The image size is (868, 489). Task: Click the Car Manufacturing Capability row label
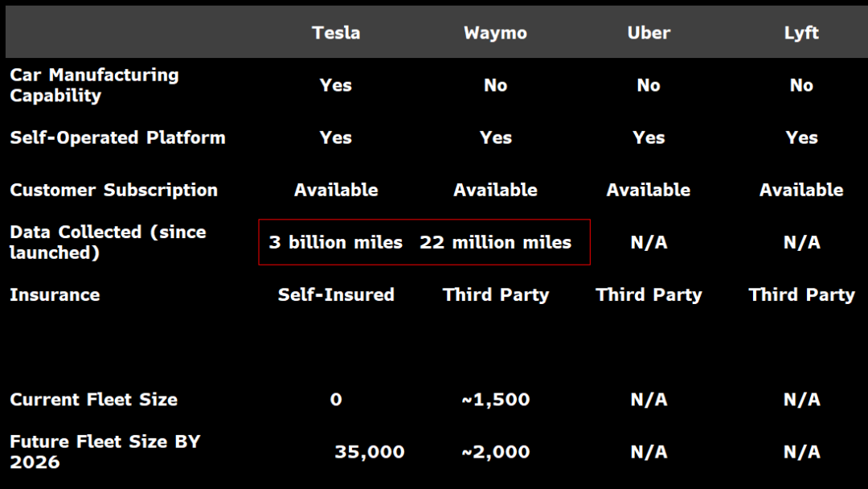click(94, 85)
